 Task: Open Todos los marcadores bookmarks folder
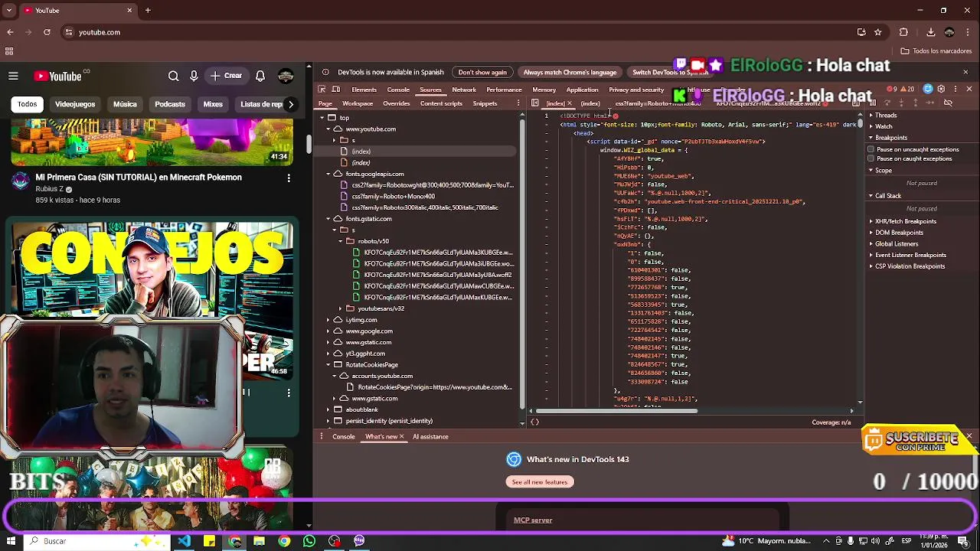pos(936,51)
